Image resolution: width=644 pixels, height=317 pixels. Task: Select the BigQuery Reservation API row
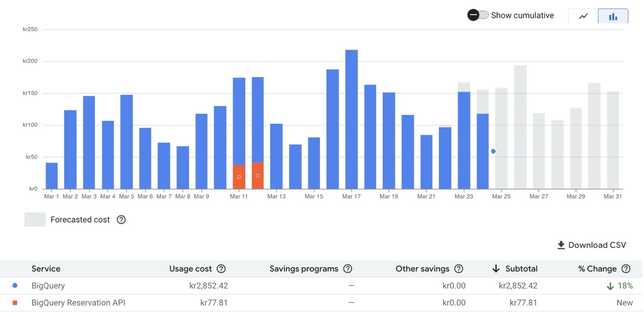(x=78, y=302)
